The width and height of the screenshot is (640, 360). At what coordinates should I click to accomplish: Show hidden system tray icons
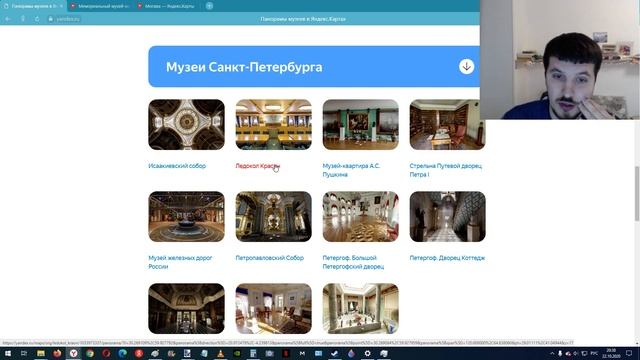[552, 353]
